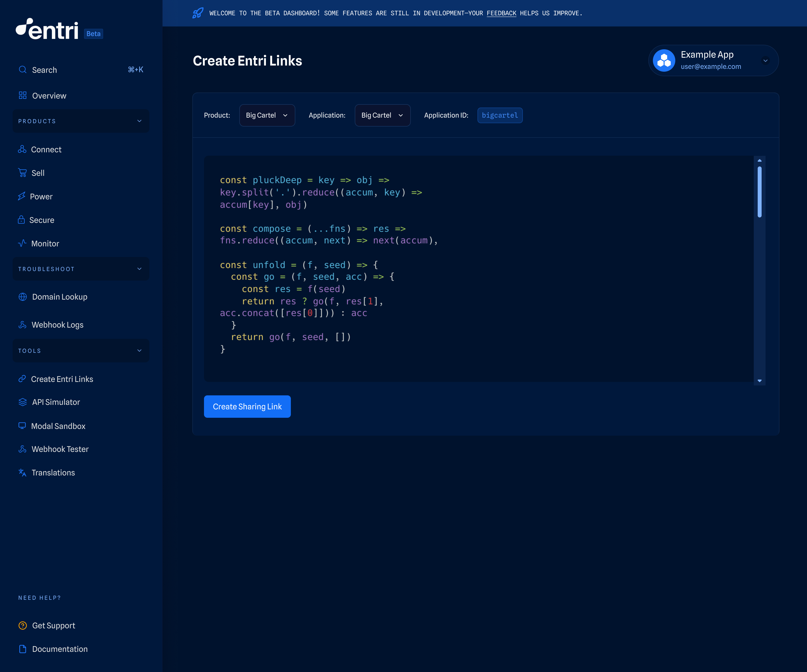
Task: Expand the Example App account menu
Action: pyautogui.click(x=765, y=61)
